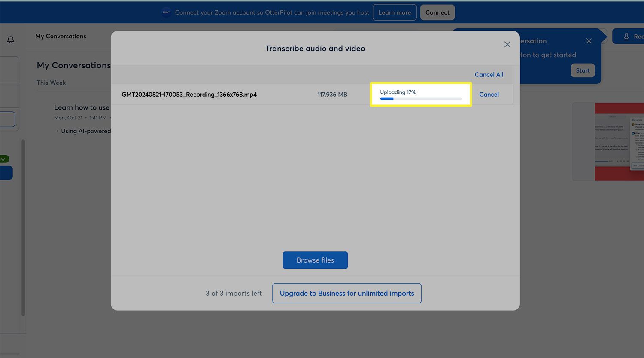This screenshot has width=644, height=358.
Task: Click the 3 of 3 imports left text
Action: (233, 294)
